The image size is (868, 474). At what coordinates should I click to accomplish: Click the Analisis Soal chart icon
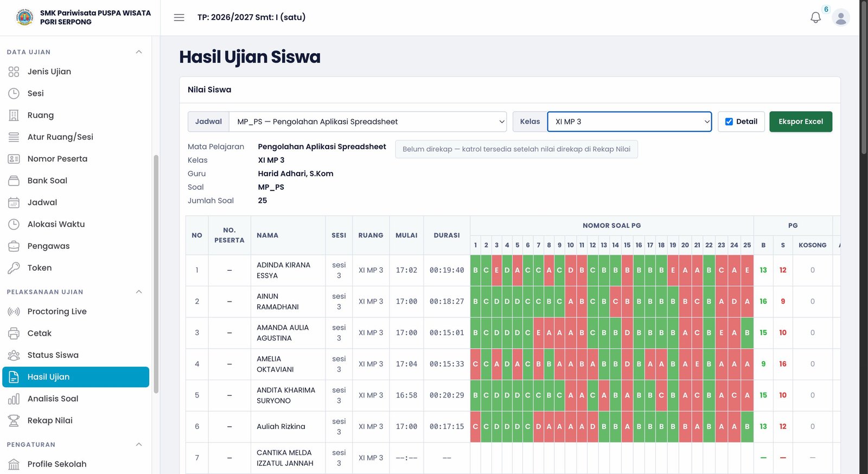pyautogui.click(x=14, y=399)
